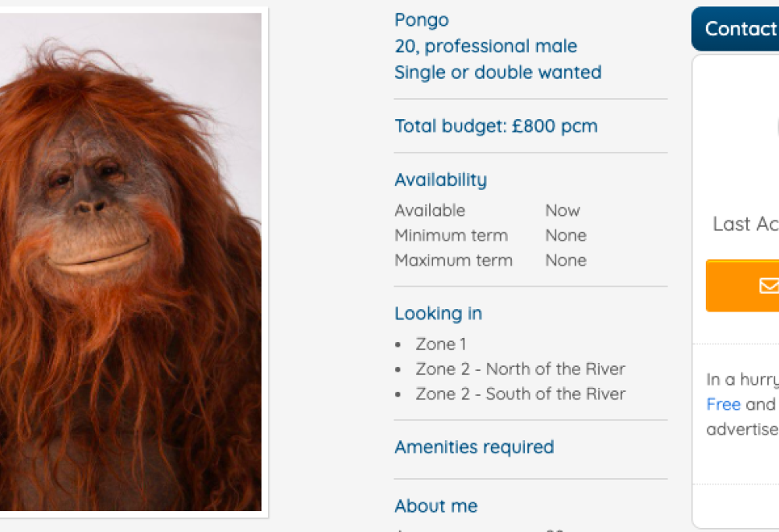The image size is (779, 532).
Task: Click the envelope icon on the orange button
Action: tap(769, 286)
